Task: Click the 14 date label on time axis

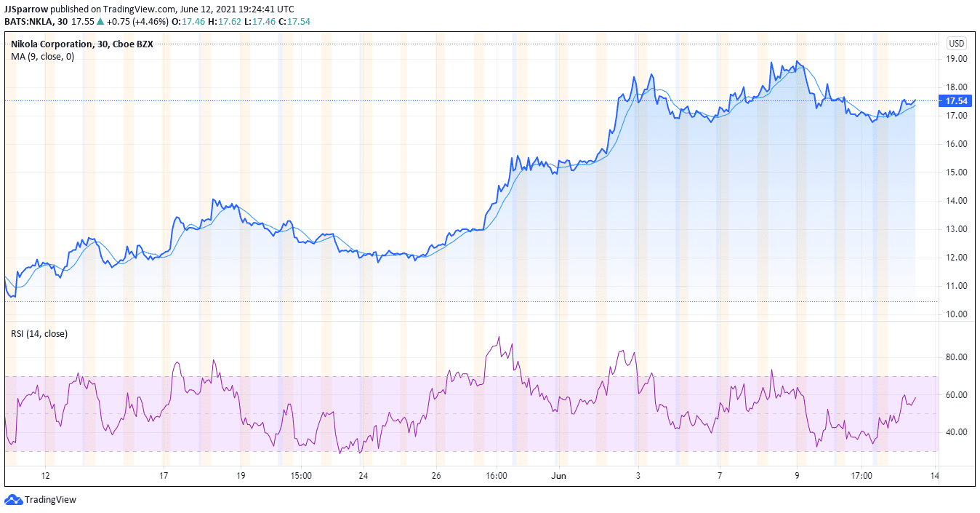Action: [935, 476]
